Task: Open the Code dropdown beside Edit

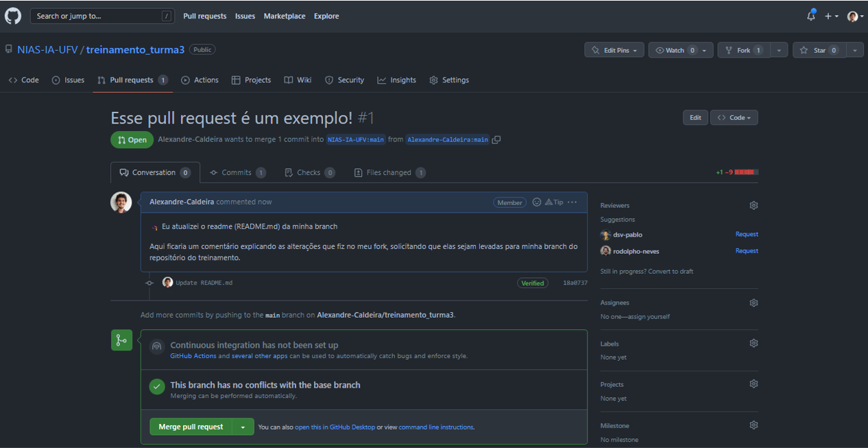Action: [x=734, y=117]
